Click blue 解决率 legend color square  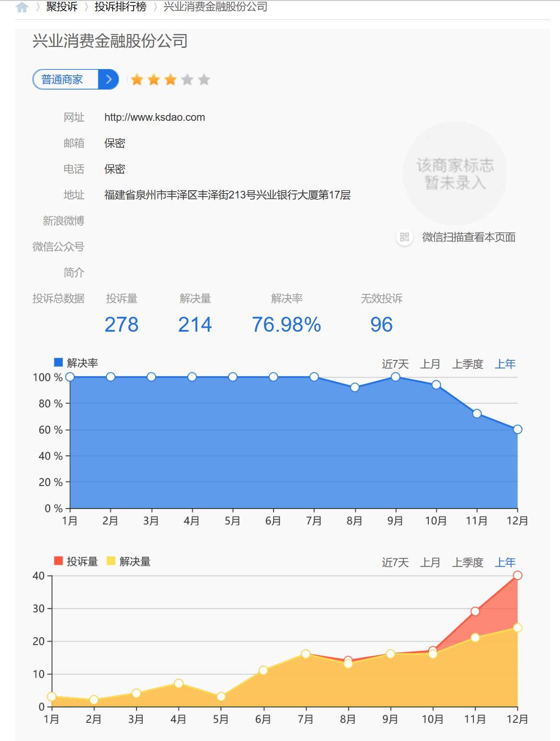click(x=58, y=362)
